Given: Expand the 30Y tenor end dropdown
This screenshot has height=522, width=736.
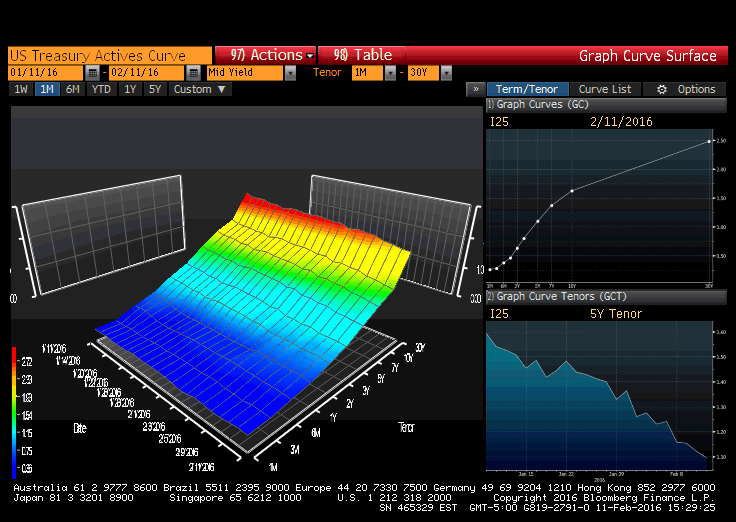Looking at the screenshot, I should (446, 73).
